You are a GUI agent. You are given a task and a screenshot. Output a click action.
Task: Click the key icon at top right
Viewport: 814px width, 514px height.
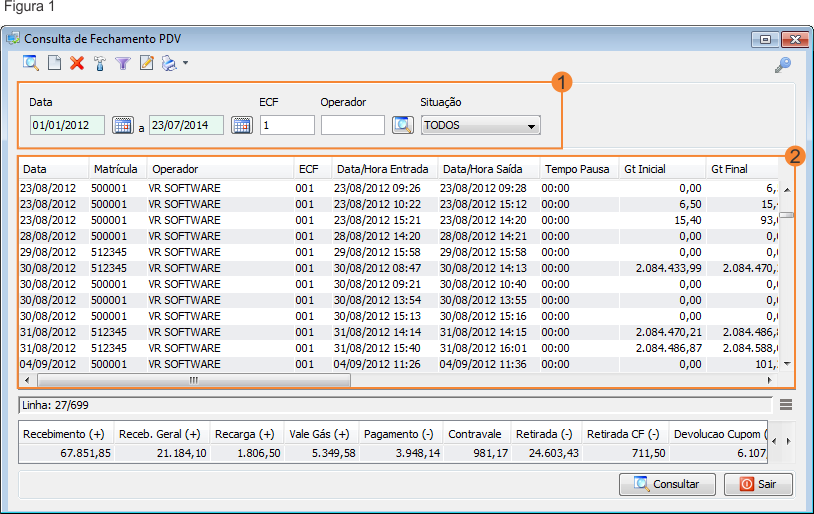783,65
